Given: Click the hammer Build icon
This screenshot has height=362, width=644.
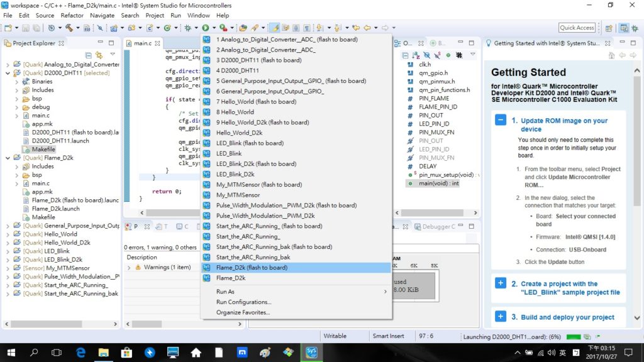Looking at the screenshot, I should (69, 28).
